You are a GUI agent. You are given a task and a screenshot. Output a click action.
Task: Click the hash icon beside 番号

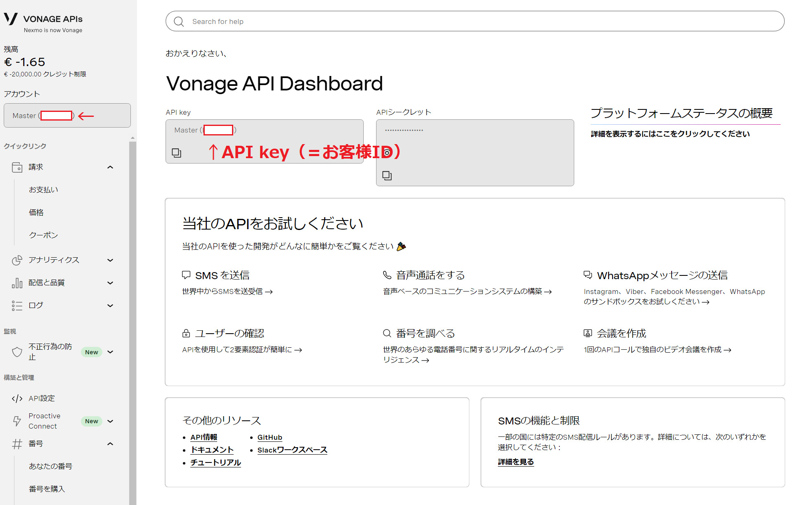point(17,444)
